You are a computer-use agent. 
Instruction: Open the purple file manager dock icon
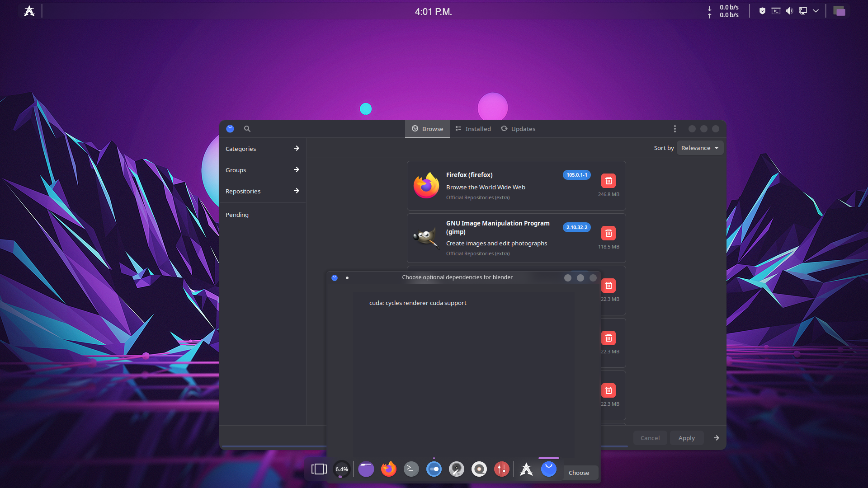tap(366, 469)
